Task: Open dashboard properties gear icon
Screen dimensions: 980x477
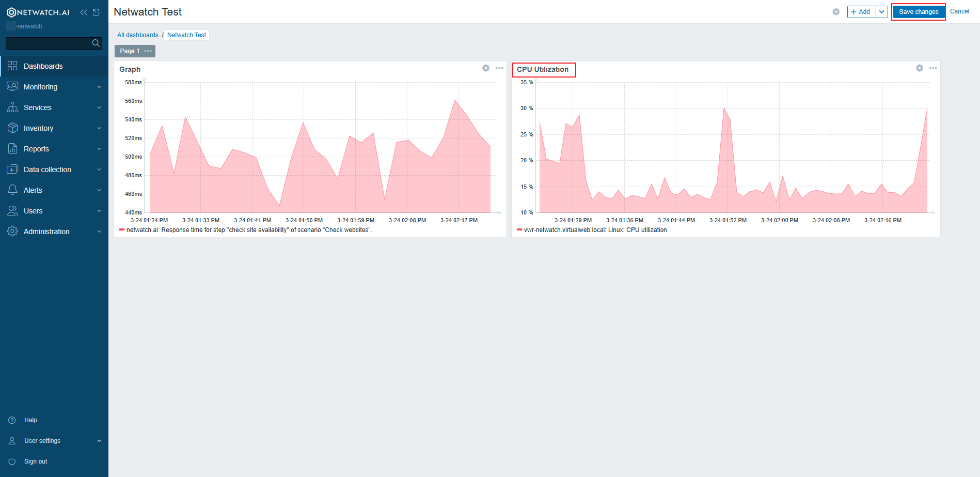Action: click(x=836, y=12)
